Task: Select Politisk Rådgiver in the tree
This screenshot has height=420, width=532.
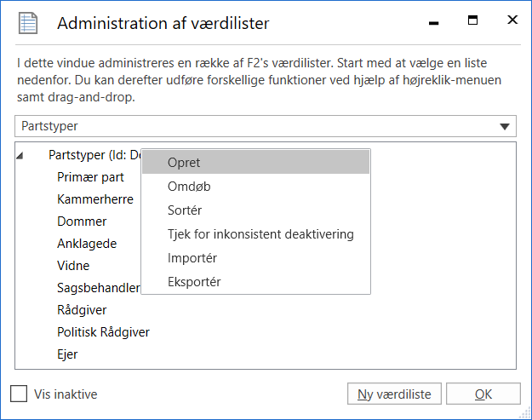Action: pyautogui.click(x=103, y=331)
